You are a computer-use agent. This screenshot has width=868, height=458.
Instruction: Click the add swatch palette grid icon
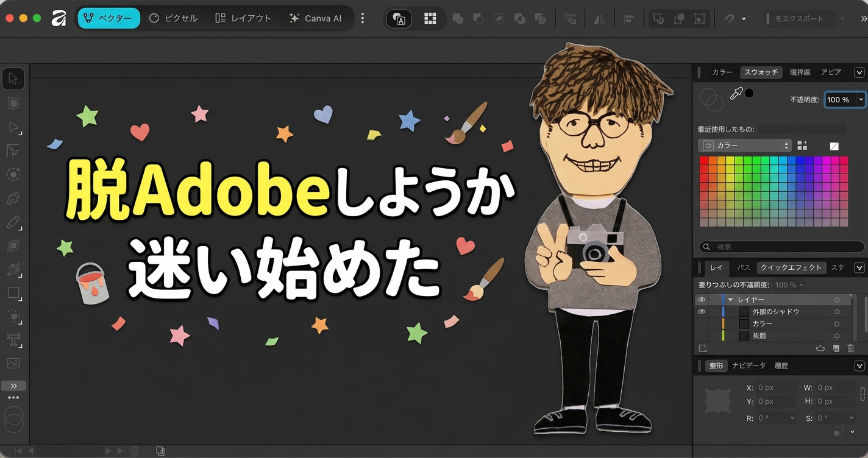pos(802,146)
